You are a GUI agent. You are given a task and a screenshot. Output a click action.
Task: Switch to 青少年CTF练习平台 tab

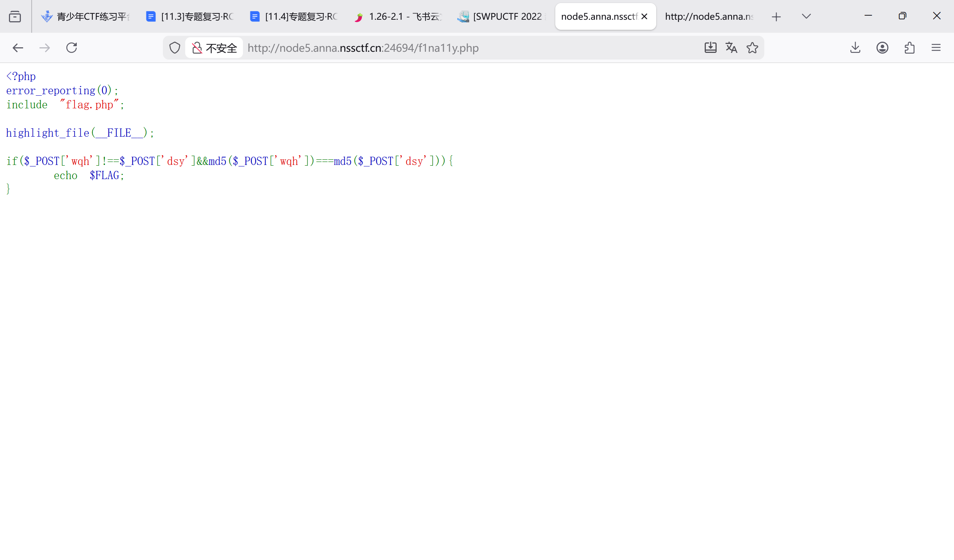point(86,17)
